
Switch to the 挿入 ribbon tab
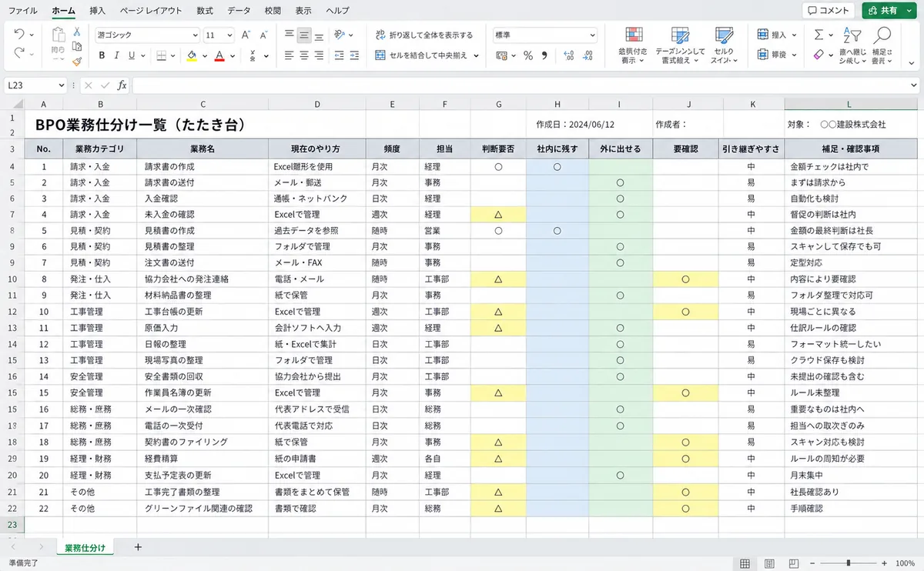(x=98, y=11)
